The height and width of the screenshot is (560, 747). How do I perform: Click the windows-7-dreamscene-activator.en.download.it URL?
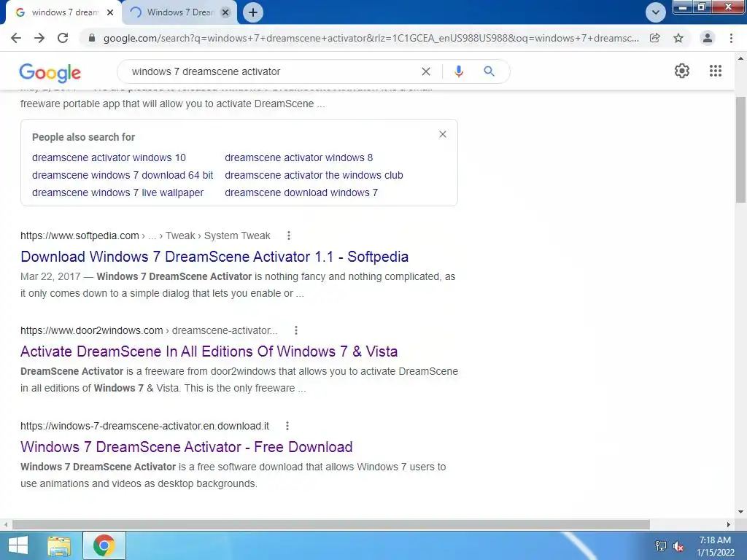(x=144, y=426)
